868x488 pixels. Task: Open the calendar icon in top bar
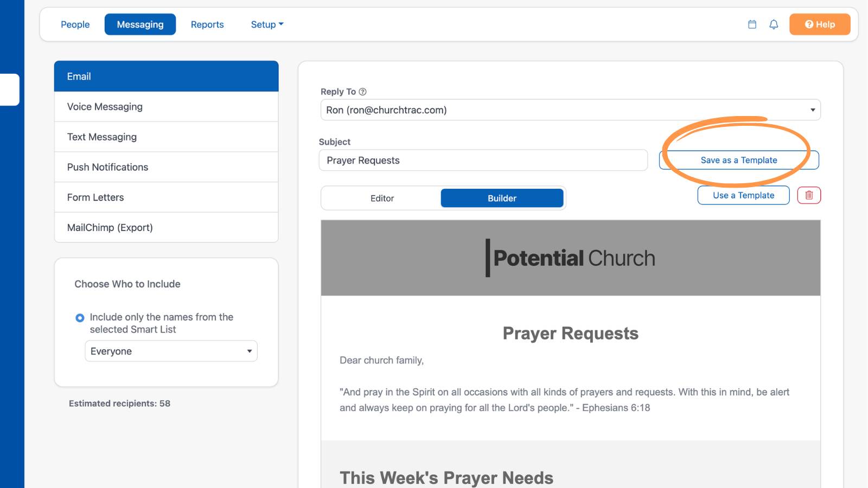[x=752, y=24]
